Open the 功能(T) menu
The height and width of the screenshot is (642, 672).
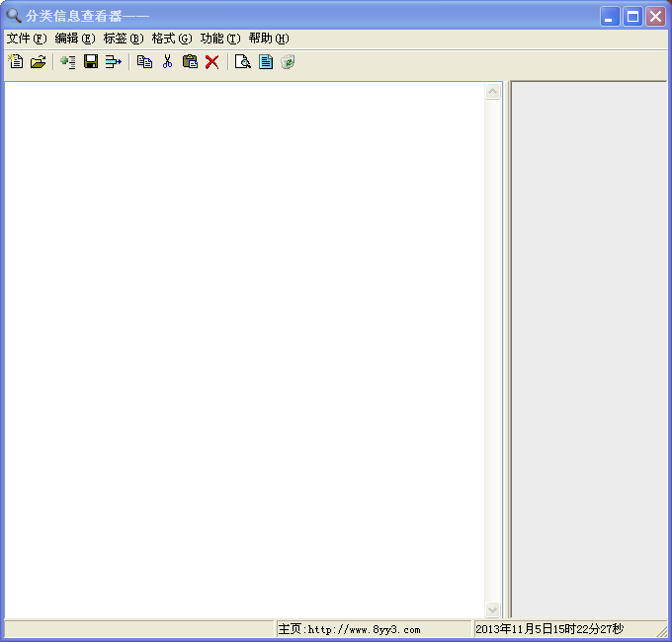pyautogui.click(x=220, y=39)
